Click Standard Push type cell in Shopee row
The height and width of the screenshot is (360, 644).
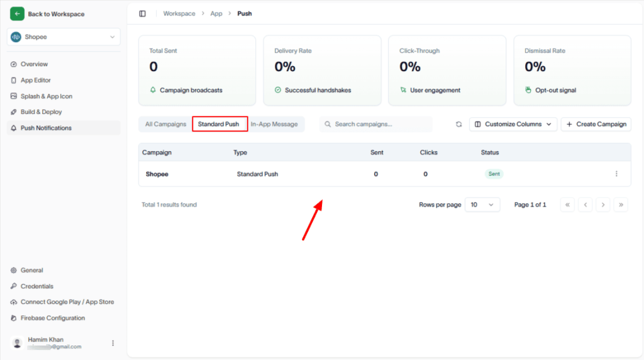257,174
